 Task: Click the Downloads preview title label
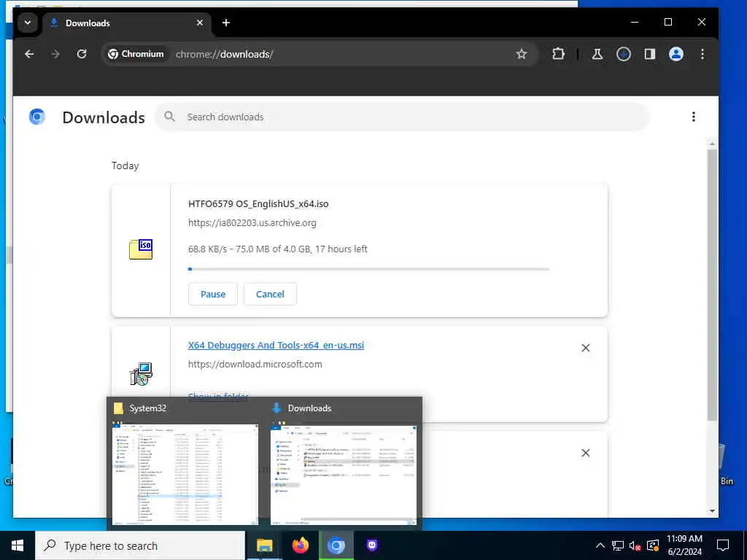309,408
